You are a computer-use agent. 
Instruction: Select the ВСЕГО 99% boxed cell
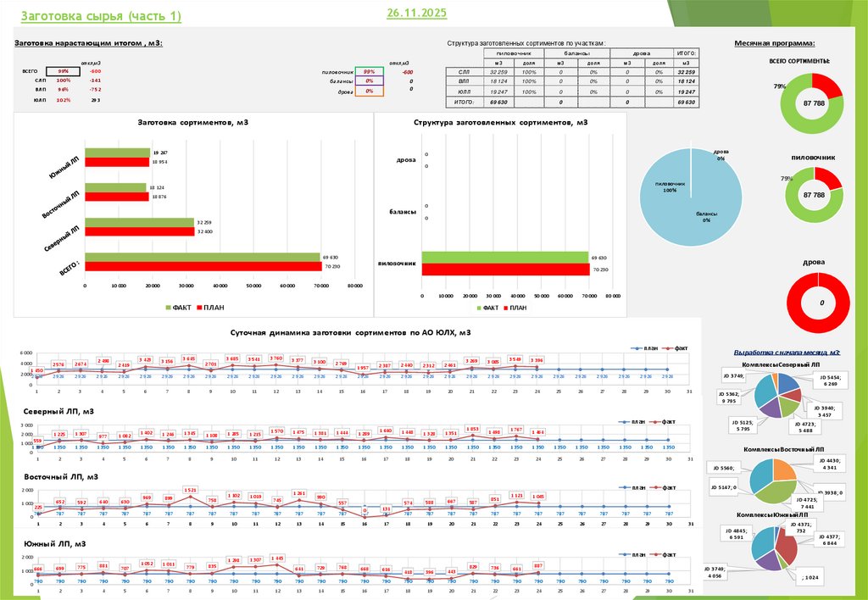tap(63, 71)
